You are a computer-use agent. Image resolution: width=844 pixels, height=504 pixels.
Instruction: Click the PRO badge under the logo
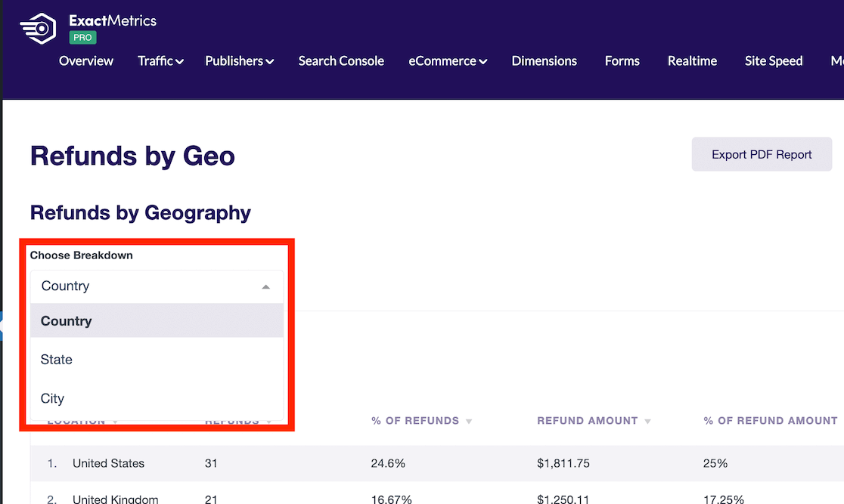(x=83, y=37)
